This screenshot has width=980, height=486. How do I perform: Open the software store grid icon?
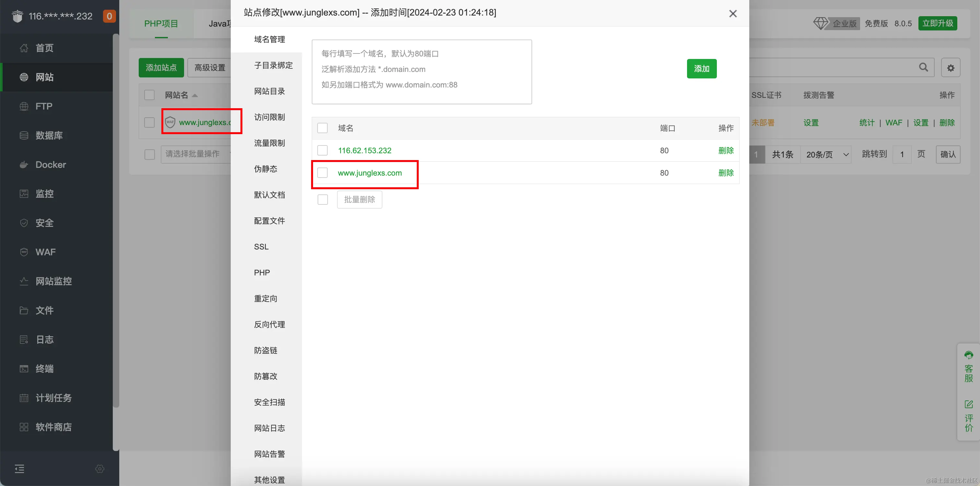click(x=24, y=427)
